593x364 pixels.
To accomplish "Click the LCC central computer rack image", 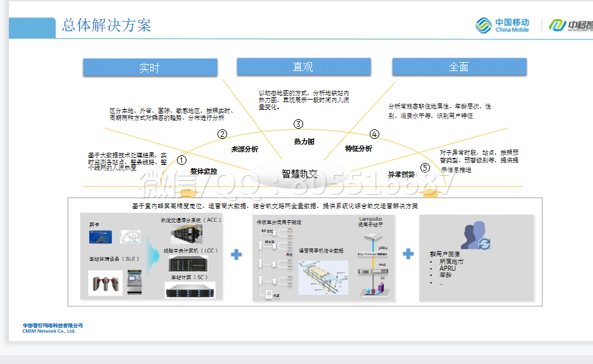I will [x=188, y=264].
